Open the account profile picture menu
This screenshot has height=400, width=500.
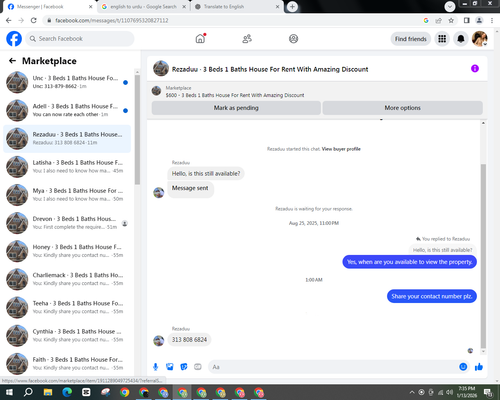point(480,39)
